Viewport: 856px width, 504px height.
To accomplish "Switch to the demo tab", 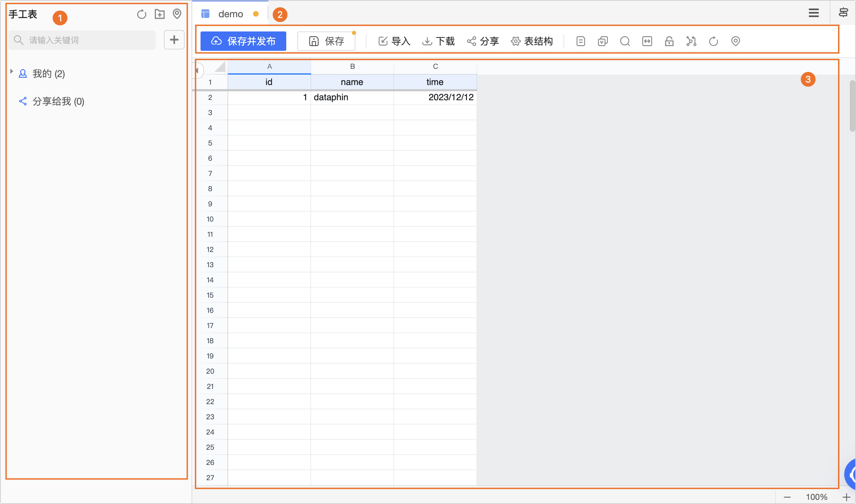I will click(x=231, y=14).
